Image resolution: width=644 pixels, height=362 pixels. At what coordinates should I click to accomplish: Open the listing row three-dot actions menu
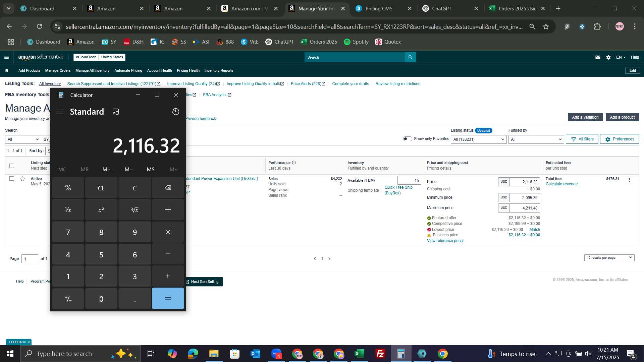pyautogui.click(x=629, y=180)
